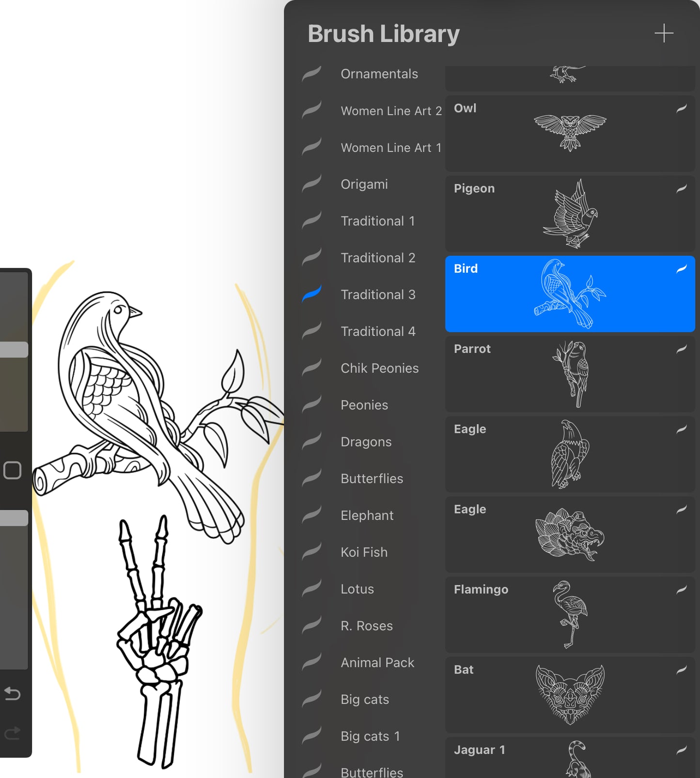
Task: Click the brush size slider handle
Action: point(13,350)
